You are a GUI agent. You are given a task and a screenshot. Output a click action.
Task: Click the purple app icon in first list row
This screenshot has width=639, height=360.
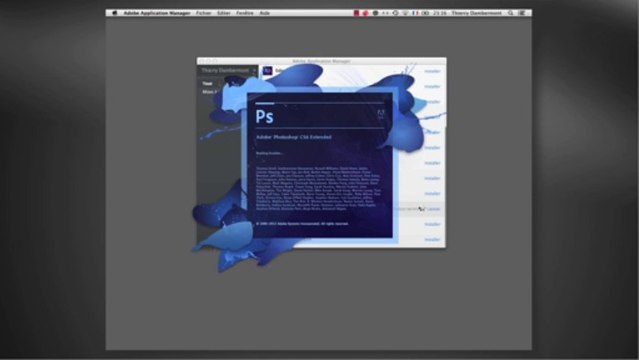click(267, 71)
